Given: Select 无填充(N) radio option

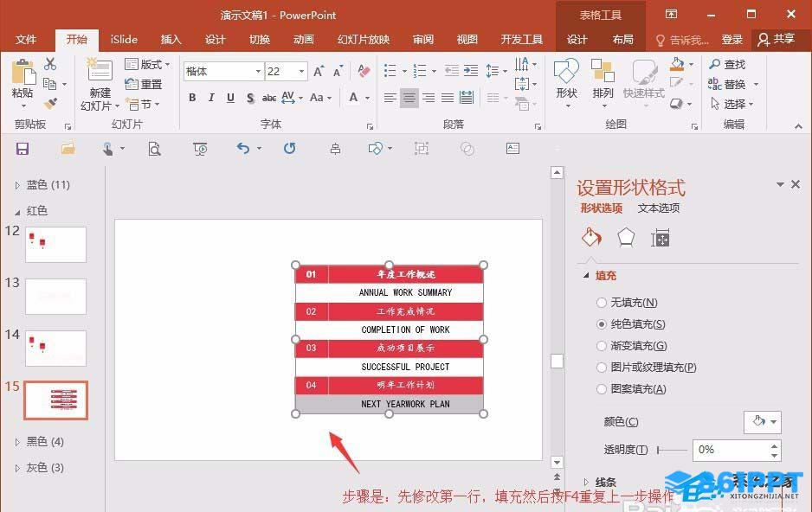Looking at the screenshot, I should point(602,303).
